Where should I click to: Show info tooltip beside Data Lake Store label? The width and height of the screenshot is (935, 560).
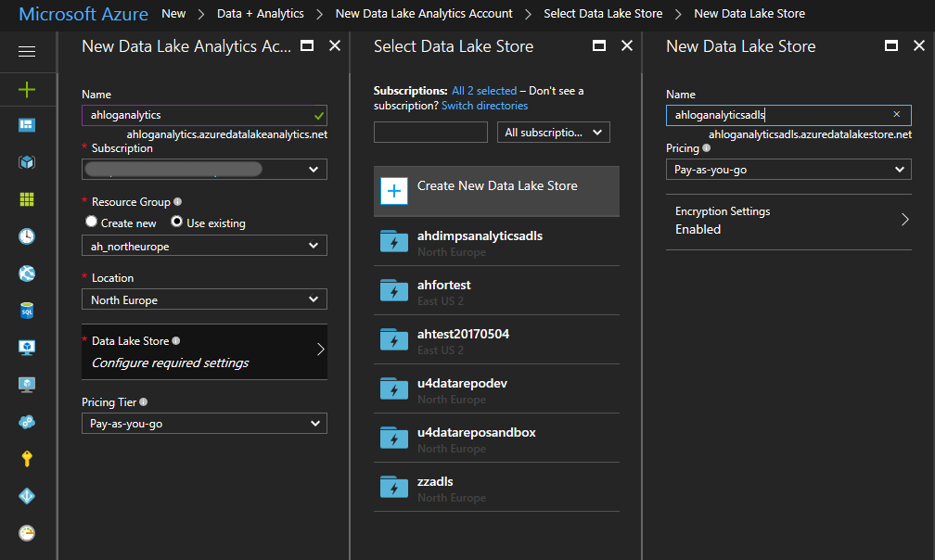tap(176, 341)
